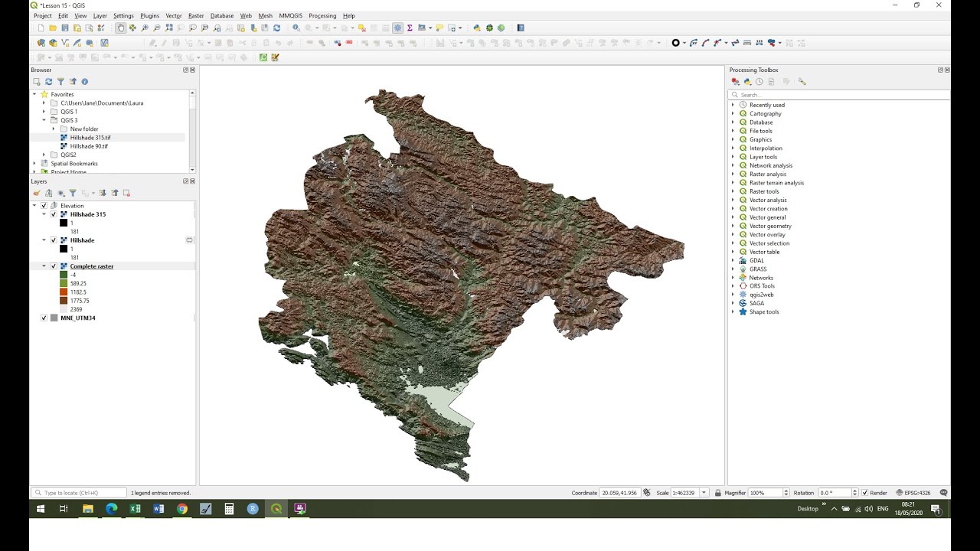Click the Type to locate search box

[79, 493]
